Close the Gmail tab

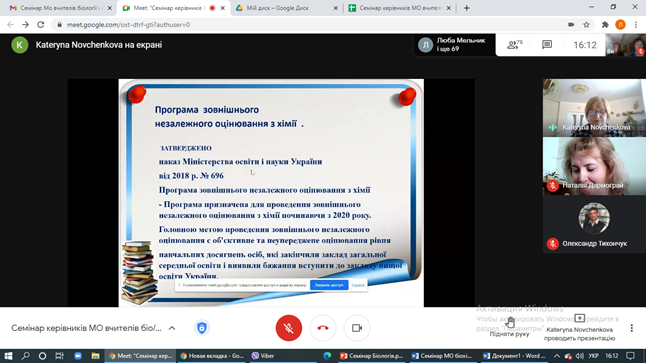(x=110, y=8)
